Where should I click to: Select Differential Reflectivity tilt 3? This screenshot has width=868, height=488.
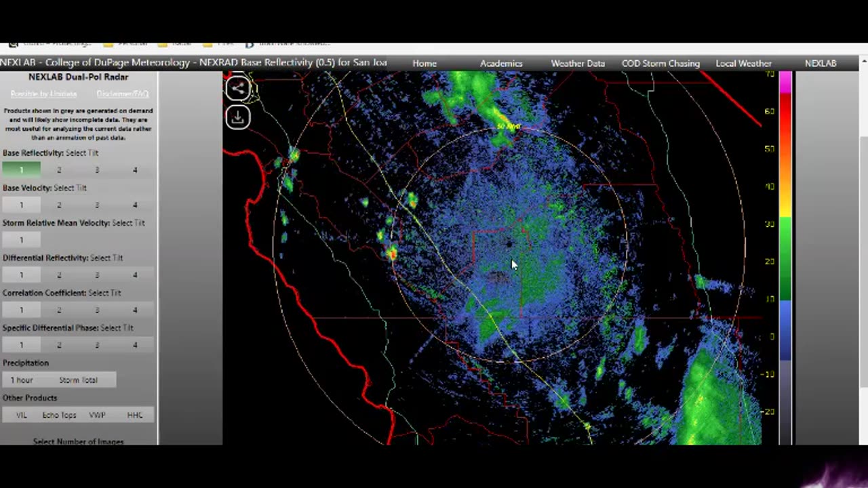pyautogui.click(x=97, y=274)
